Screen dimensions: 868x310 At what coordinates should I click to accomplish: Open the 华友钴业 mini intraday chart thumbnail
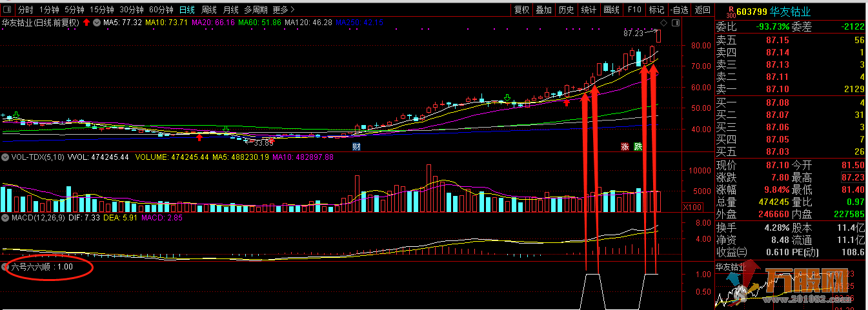[x=791, y=287]
